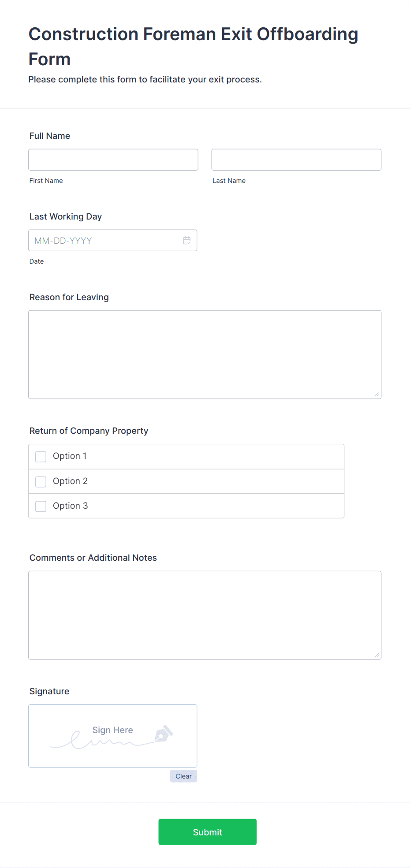This screenshot has width=410, height=868.
Task: Click the Full Name field label
Action: click(x=50, y=136)
